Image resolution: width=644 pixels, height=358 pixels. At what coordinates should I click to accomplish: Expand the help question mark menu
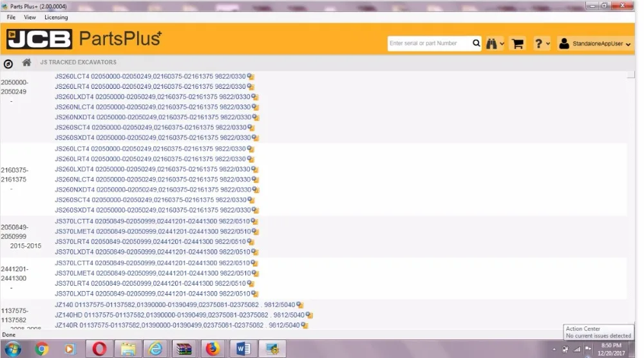542,44
